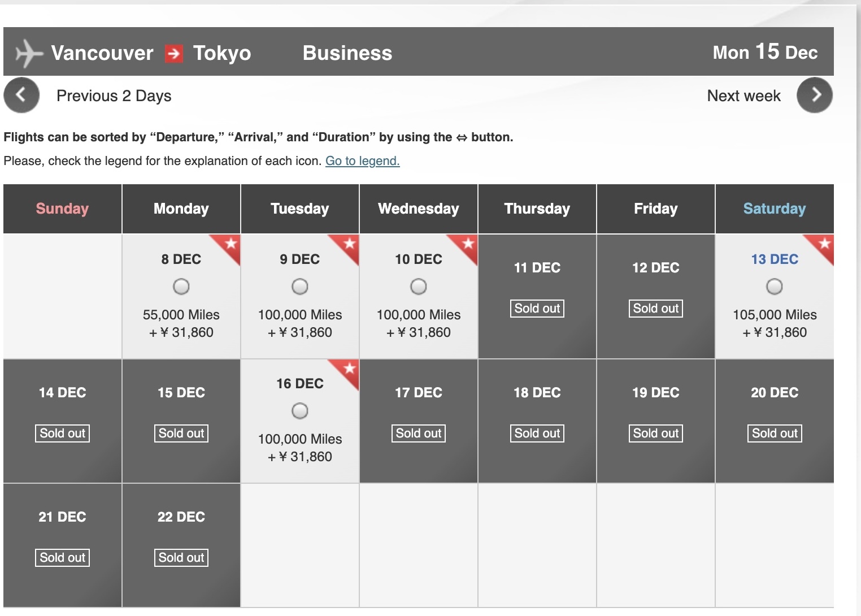The height and width of the screenshot is (616, 861).
Task: Click the star ribbon on 16 DEC
Action: coord(349,368)
